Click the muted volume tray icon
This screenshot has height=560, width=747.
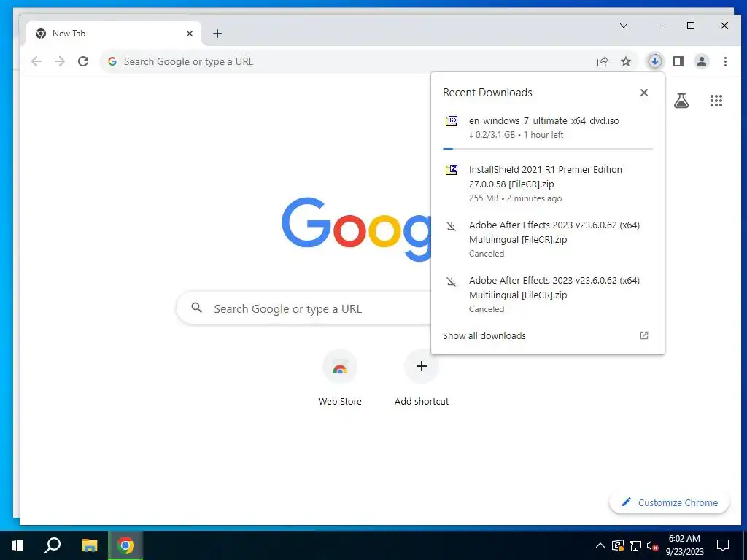(653, 545)
